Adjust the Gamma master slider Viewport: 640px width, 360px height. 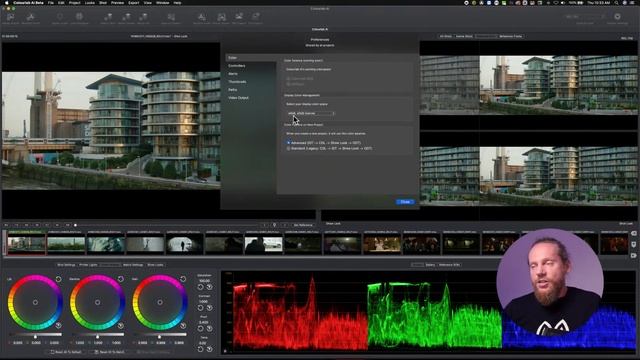98,336
